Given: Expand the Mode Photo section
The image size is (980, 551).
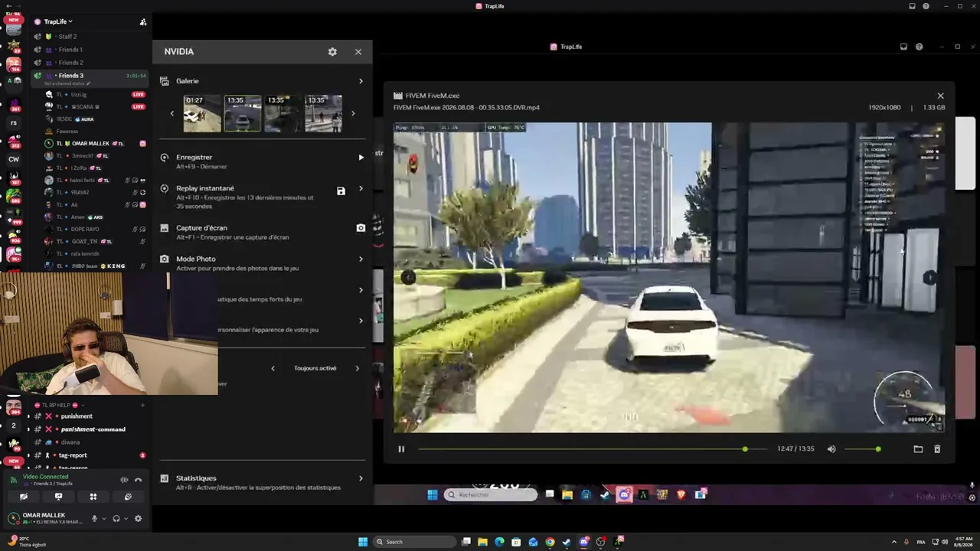Looking at the screenshot, I should tap(361, 259).
